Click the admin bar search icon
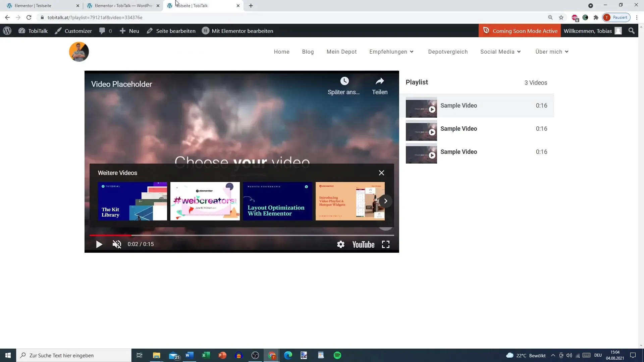The image size is (644, 362). coord(632,31)
